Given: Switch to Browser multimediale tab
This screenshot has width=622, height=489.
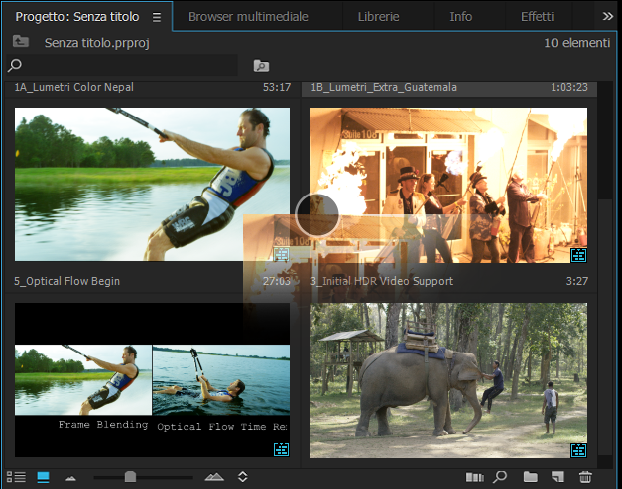Looking at the screenshot, I should (x=248, y=17).
